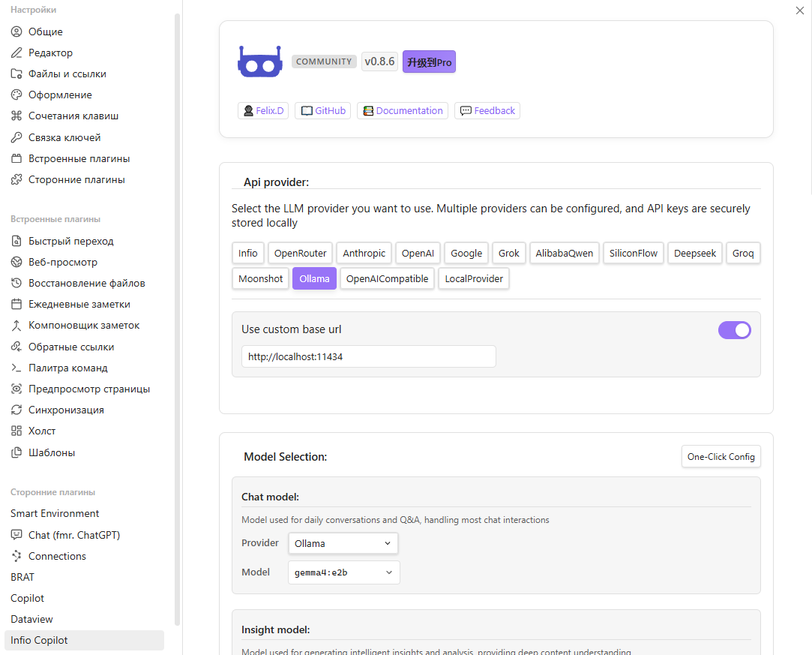Disable the Use custom base url toggle

pyautogui.click(x=734, y=330)
